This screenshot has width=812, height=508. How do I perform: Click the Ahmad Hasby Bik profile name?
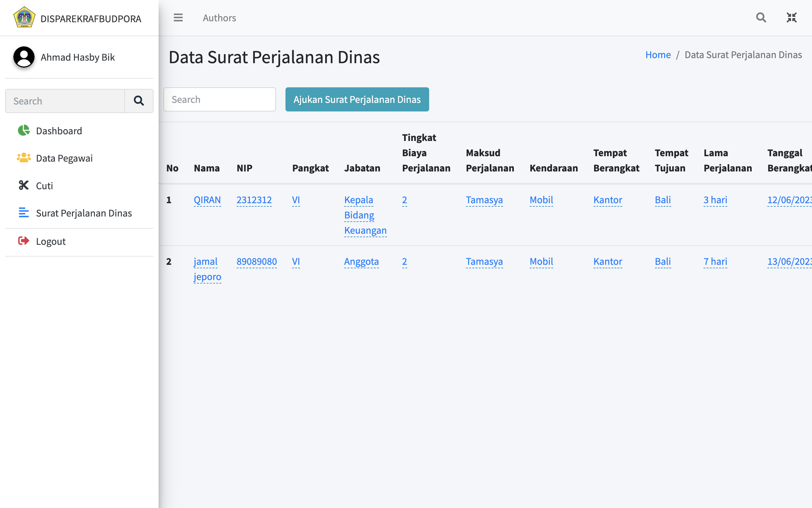coord(77,57)
